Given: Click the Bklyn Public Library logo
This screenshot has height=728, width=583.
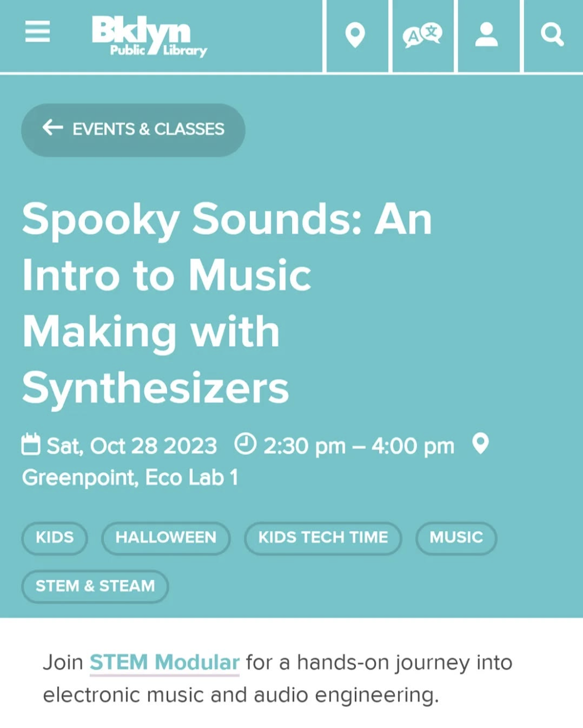Looking at the screenshot, I should click(x=149, y=37).
